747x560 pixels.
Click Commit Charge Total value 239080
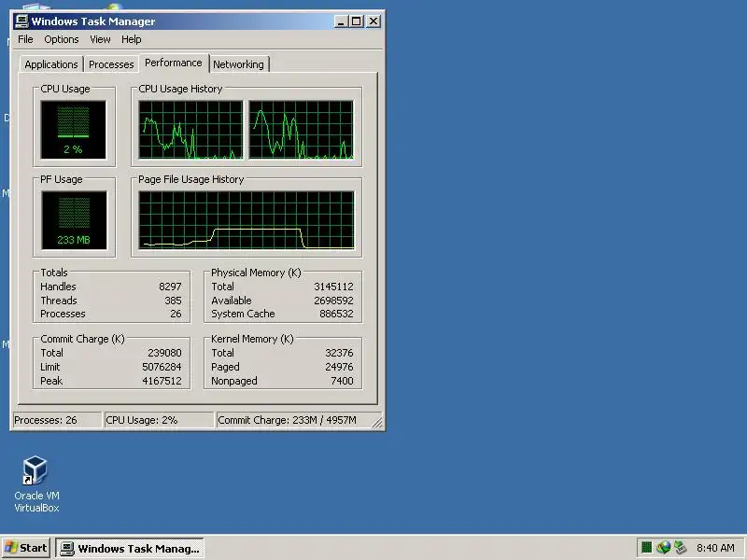164,353
